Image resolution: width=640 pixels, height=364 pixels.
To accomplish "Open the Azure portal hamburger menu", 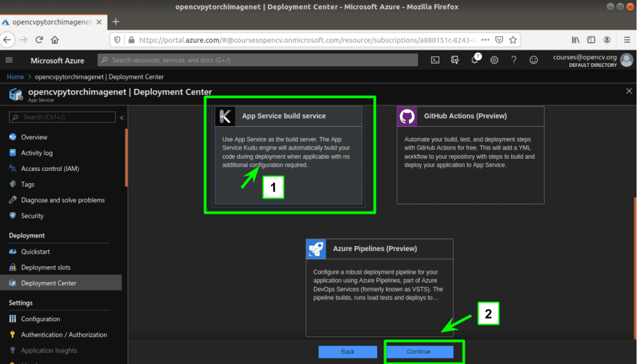I will pos(9,60).
